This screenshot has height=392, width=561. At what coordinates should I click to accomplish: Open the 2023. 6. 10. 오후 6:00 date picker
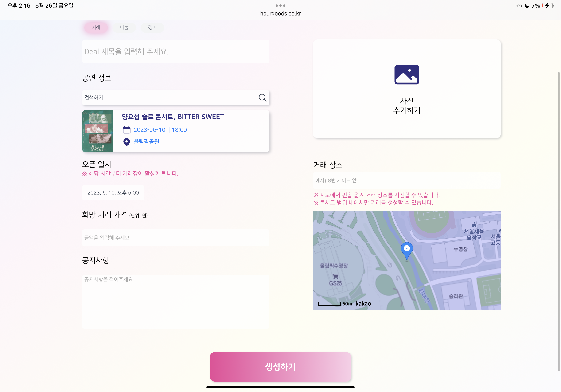point(113,193)
